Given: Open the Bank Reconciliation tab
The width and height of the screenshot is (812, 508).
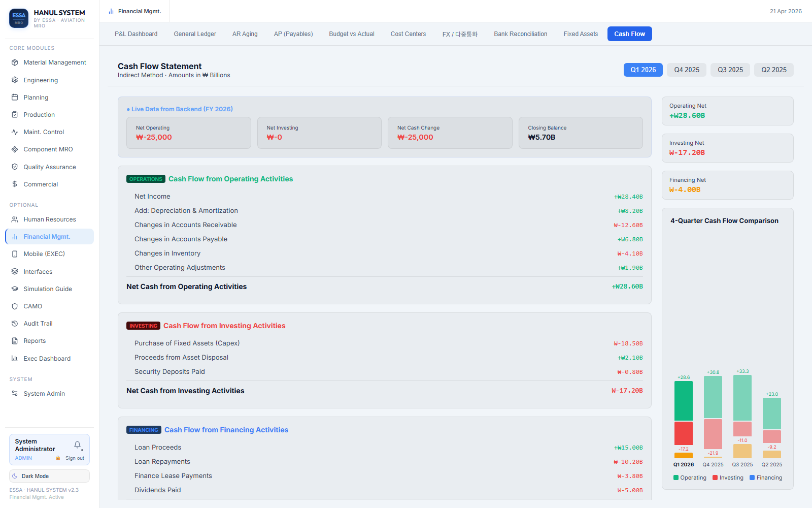Looking at the screenshot, I should (520, 34).
